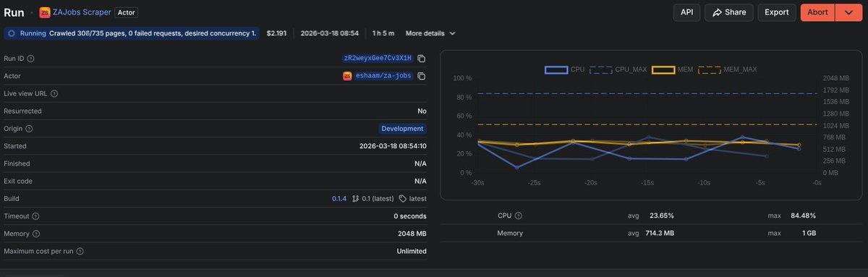Show help for Maximum cost per run
The height and width of the screenshot is (277, 868).
80,251
